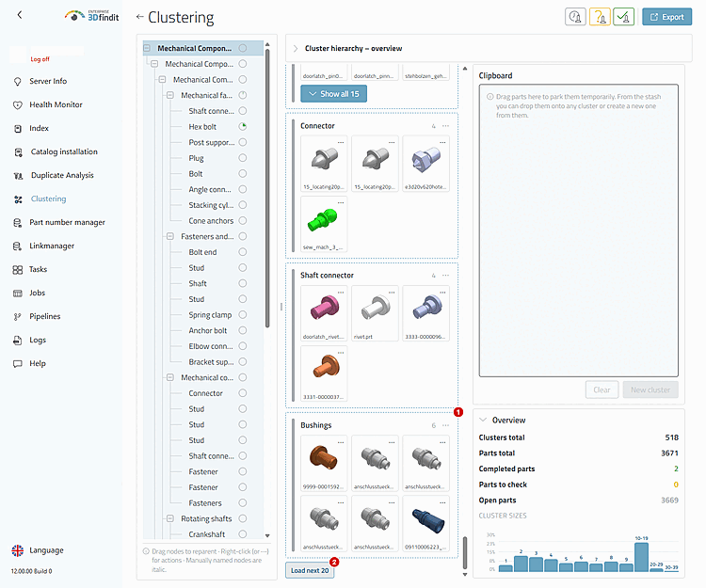706x588 pixels.
Task: Collapse the Fasteners and... tree node
Action: point(170,236)
